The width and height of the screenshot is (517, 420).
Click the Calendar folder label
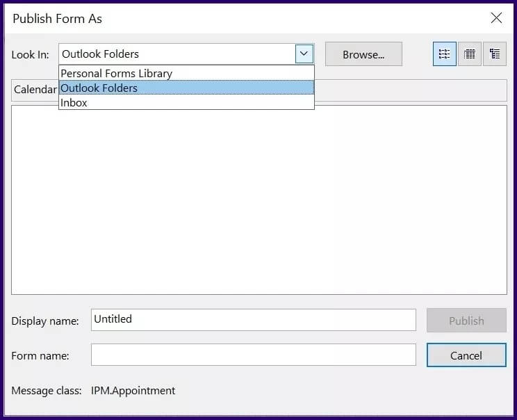[x=35, y=90]
